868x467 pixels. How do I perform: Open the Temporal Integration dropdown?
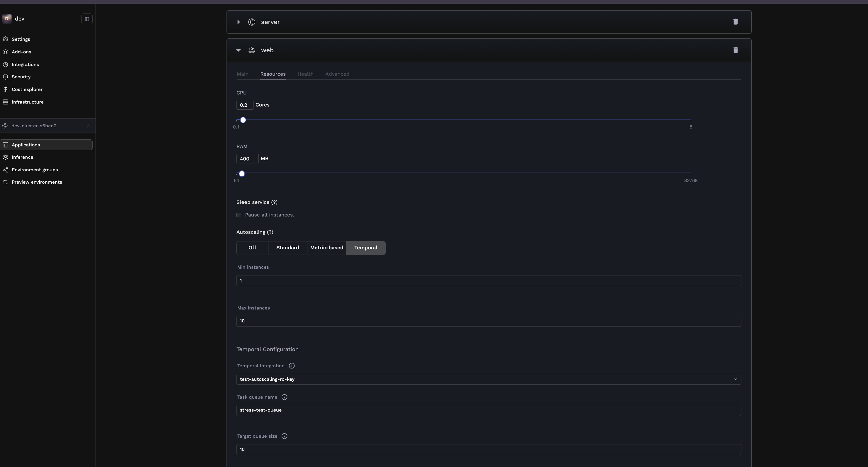pyautogui.click(x=488, y=379)
